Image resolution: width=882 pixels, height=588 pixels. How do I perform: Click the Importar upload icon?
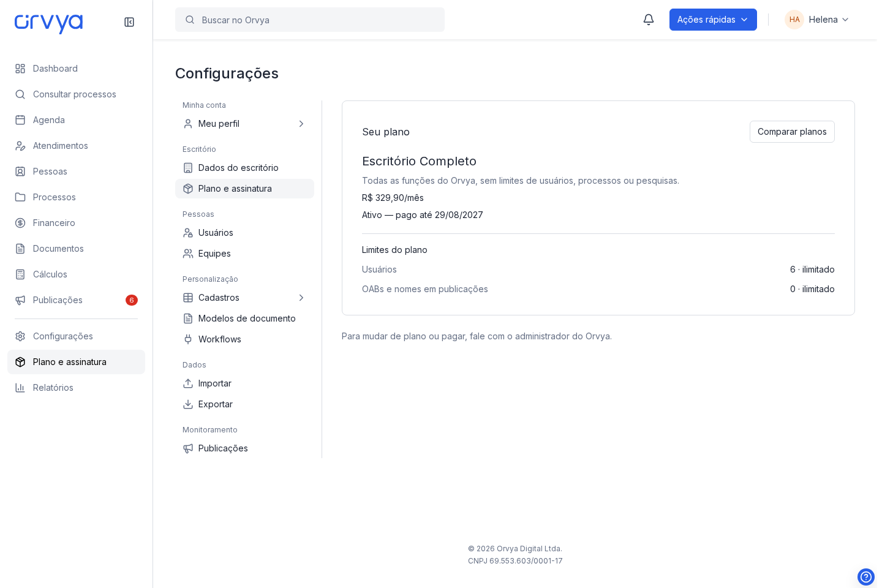(x=188, y=383)
